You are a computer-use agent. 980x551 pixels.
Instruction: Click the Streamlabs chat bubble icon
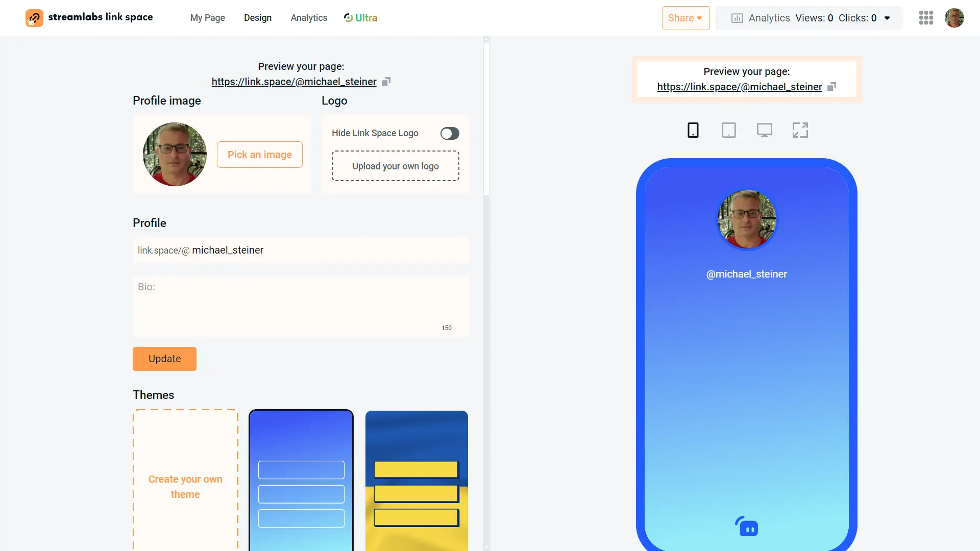pyautogui.click(x=746, y=528)
